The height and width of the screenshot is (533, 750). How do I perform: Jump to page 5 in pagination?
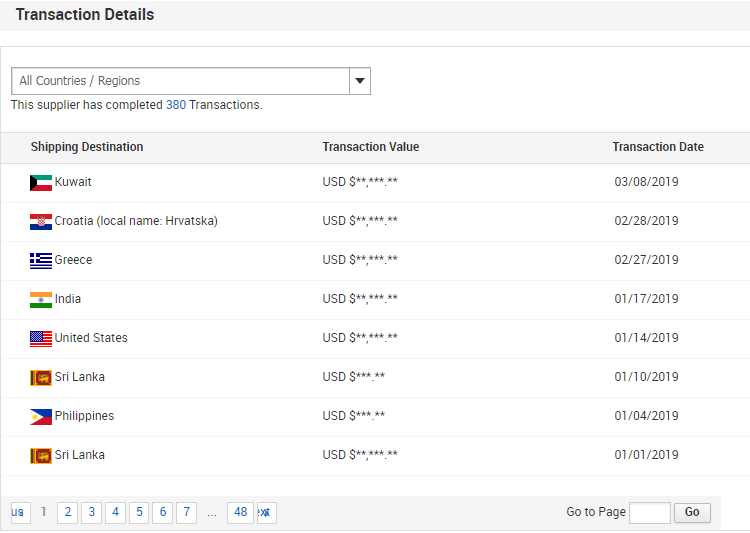tap(139, 513)
